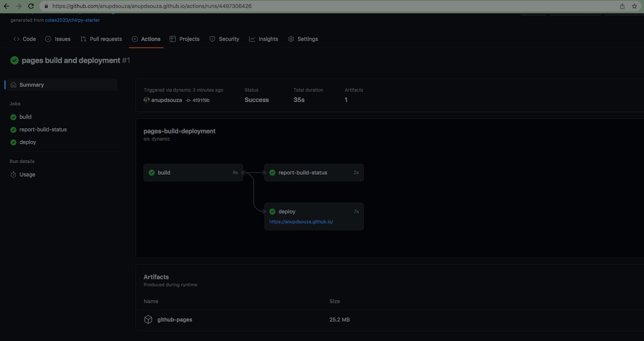Select the build job in sidebar
Screen dimensions: 644x341
[x=25, y=117]
